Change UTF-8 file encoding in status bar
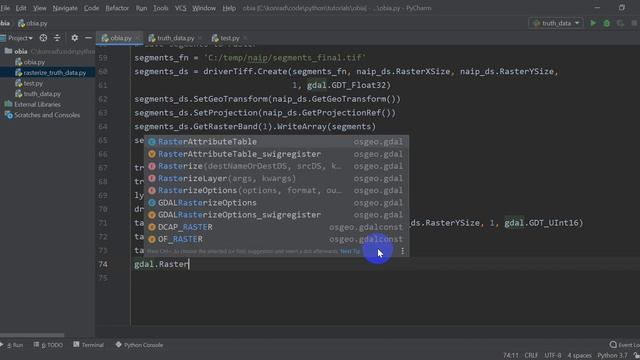 (x=553, y=356)
